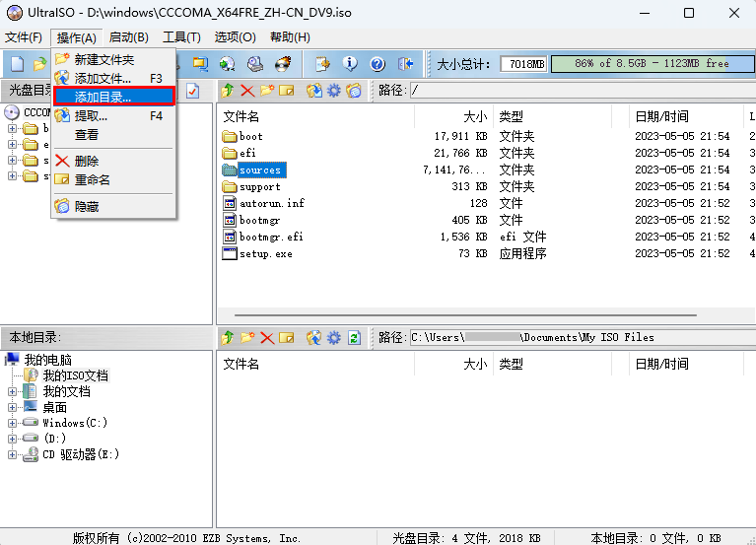
Task: Click the image 路径 field showing /
Action: click(583, 90)
